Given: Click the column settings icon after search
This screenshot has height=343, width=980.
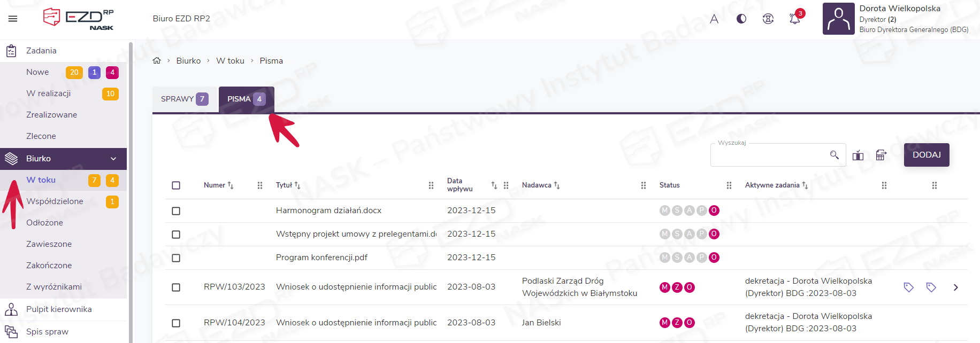Looking at the screenshot, I should point(858,155).
